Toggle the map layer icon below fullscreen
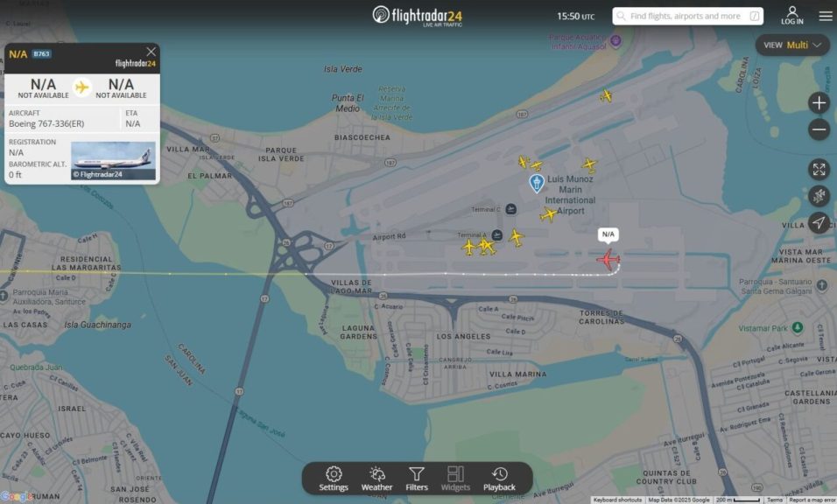837x504 pixels. (819, 196)
